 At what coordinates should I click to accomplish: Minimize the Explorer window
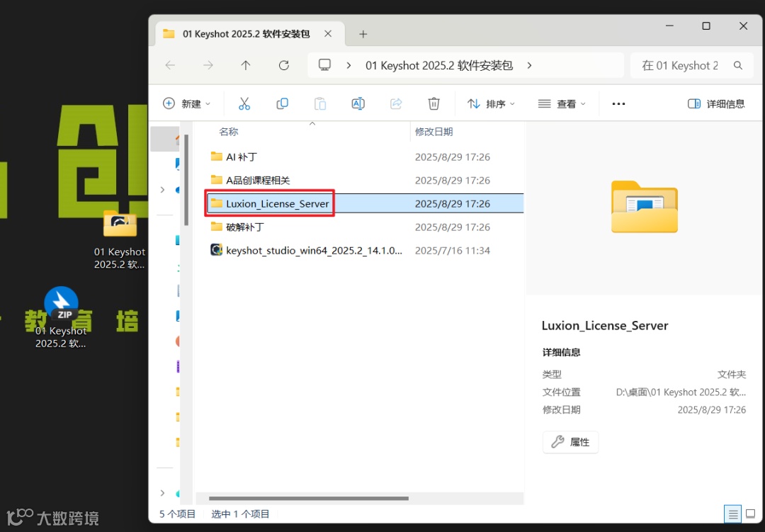tap(670, 26)
